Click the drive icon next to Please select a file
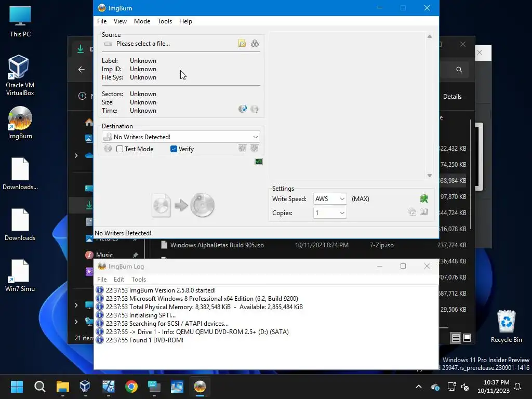Viewport: 532px width, 399px height. click(x=108, y=44)
